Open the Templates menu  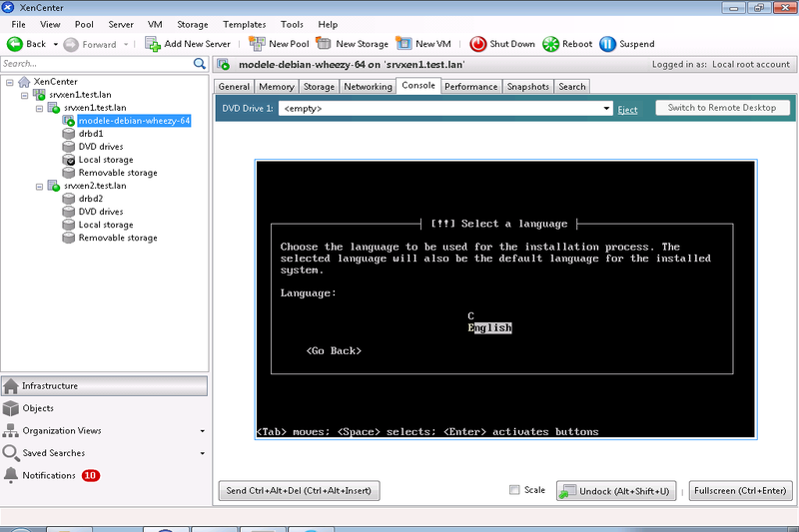[244, 24]
